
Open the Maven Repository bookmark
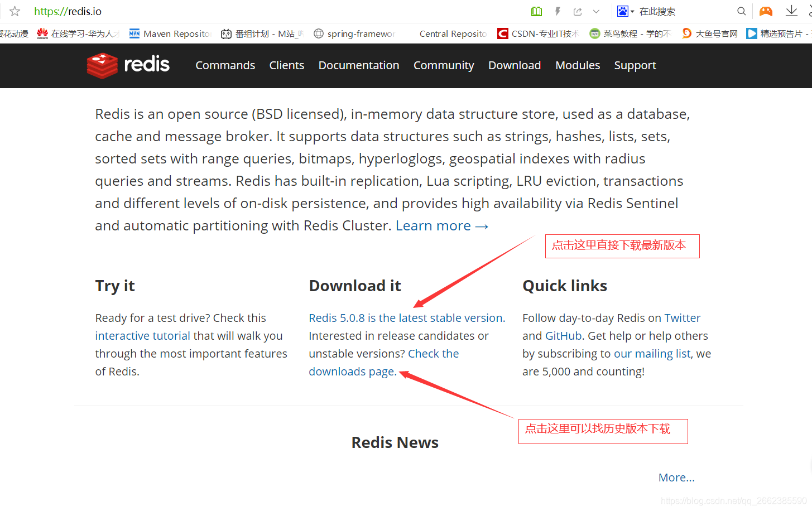(x=170, y=33)
